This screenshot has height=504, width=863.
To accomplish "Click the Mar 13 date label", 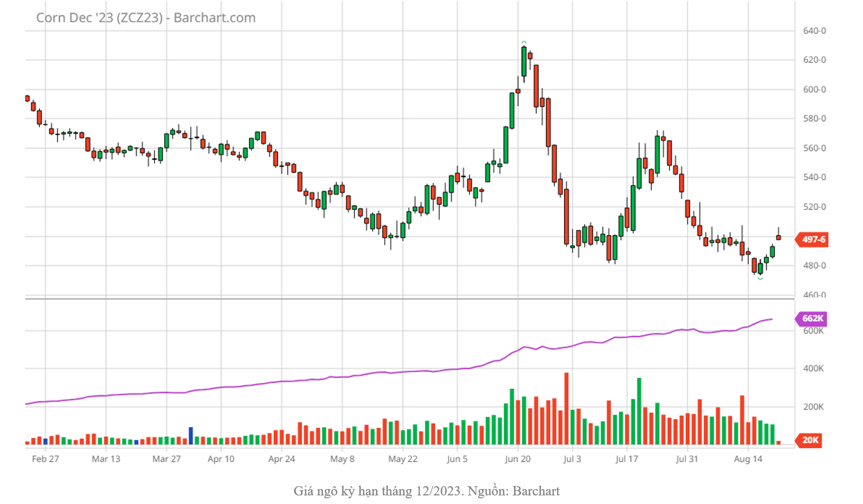I will [106, 459].
